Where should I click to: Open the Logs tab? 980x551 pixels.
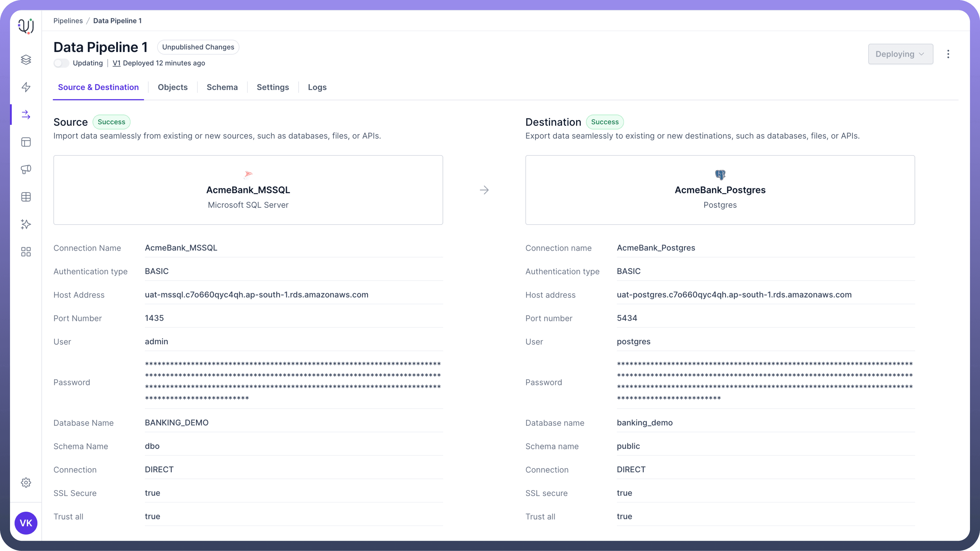[317, 87]
